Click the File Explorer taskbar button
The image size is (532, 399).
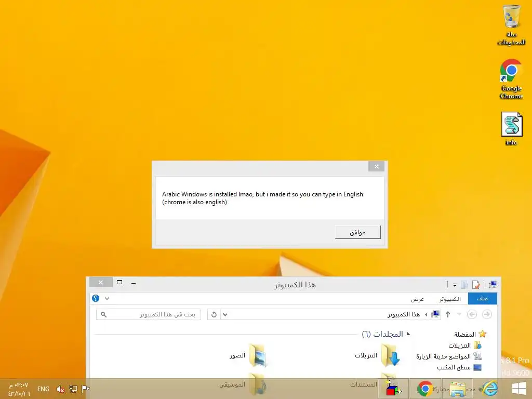(x=457, y=389)
